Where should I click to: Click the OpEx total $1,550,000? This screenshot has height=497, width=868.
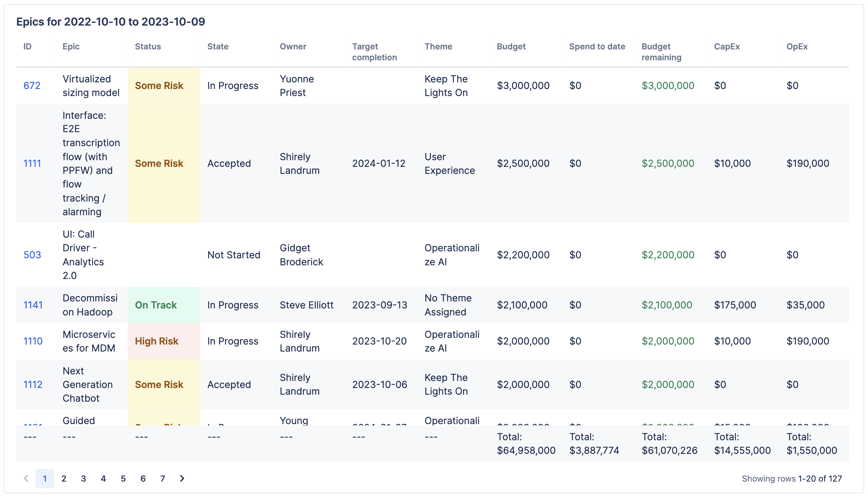[x=812, y=443]
